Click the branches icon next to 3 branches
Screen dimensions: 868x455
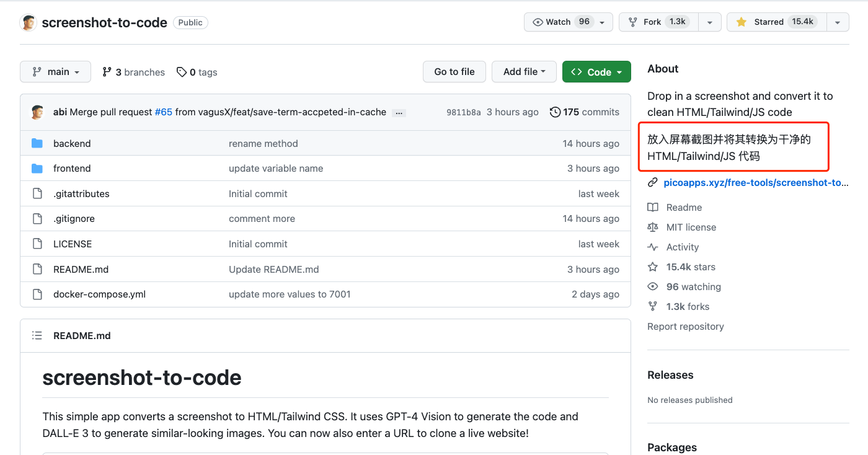coord(107,72)
